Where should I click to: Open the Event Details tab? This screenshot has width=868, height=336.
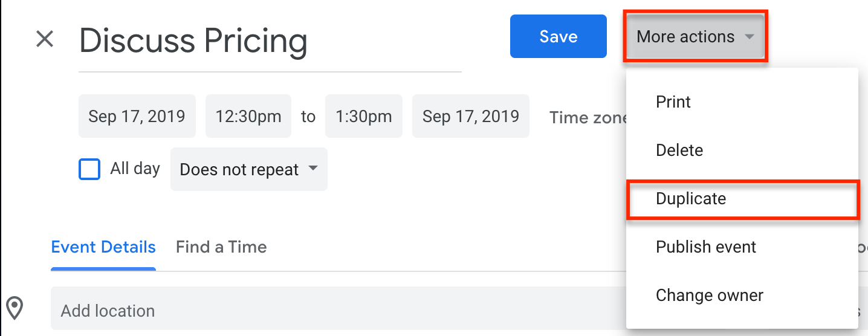pos(103,247)
